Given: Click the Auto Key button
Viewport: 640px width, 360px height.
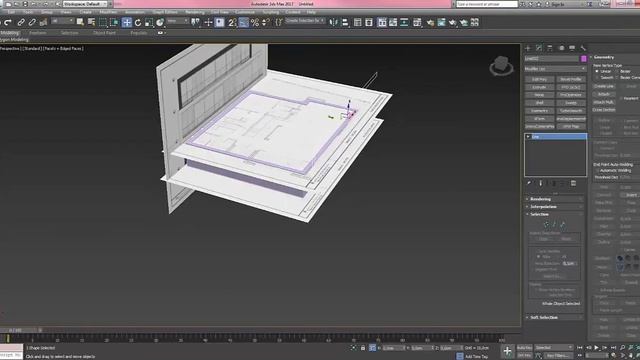Looking at the screenshot, I should [524, 348].
